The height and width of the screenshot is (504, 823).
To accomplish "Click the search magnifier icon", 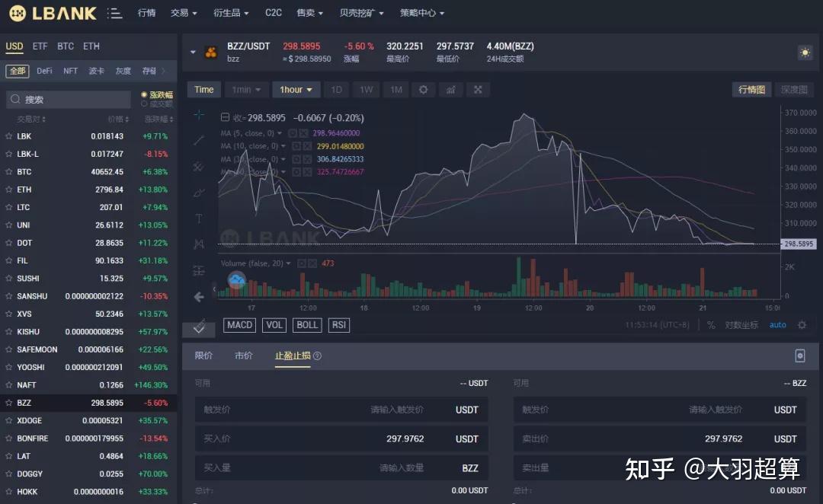I will coord(15,99).
